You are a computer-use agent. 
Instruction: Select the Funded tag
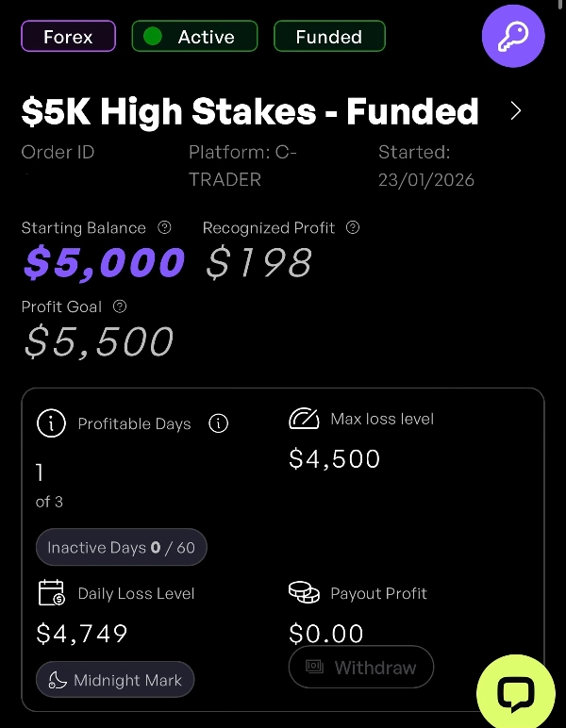[328, 37]
